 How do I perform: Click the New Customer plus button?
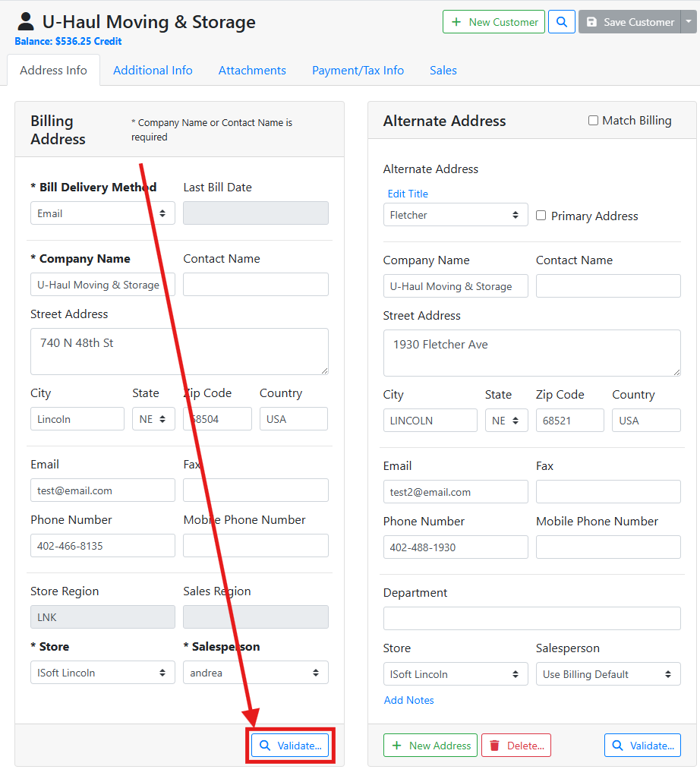click(493, 22)
